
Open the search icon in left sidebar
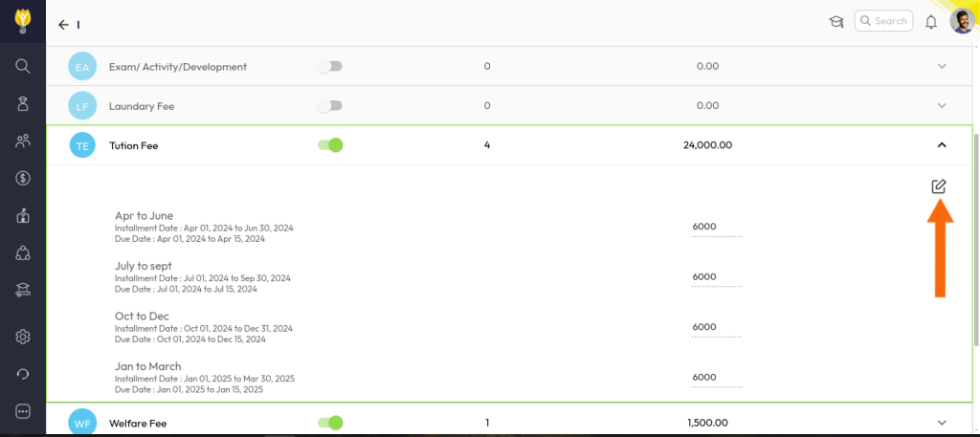click(23, 66)
